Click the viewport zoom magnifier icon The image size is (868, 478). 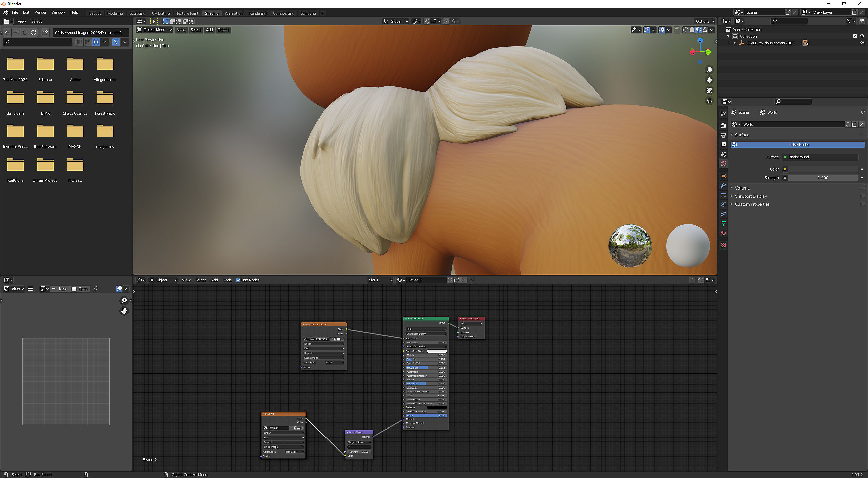coord(709,70)
